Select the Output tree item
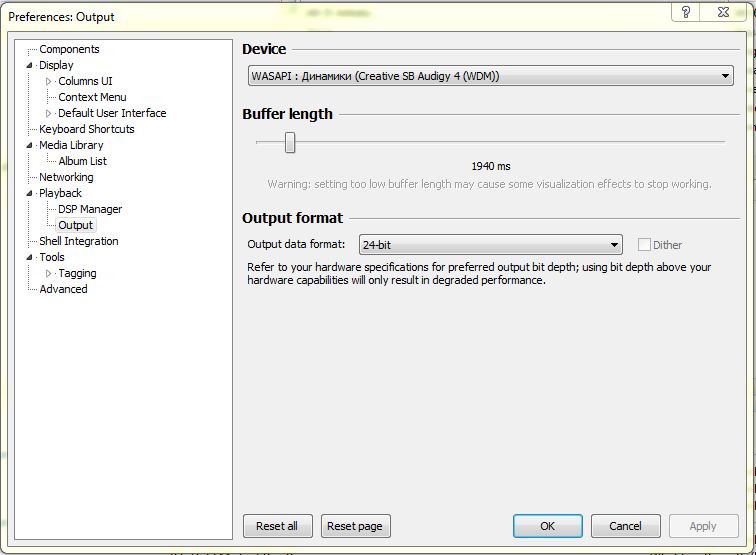This screenshot has width=756, height=555. [75, 225]
